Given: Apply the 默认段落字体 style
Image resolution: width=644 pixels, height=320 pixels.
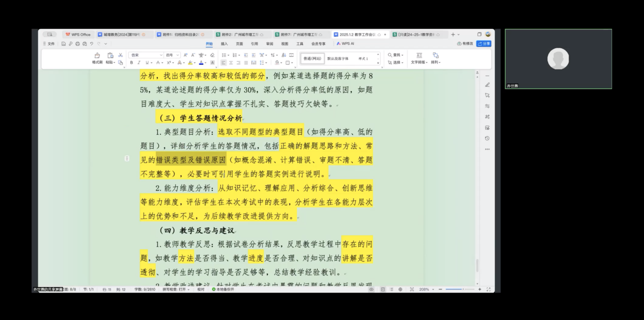Looking at the screenshot, I should (338, 59).
